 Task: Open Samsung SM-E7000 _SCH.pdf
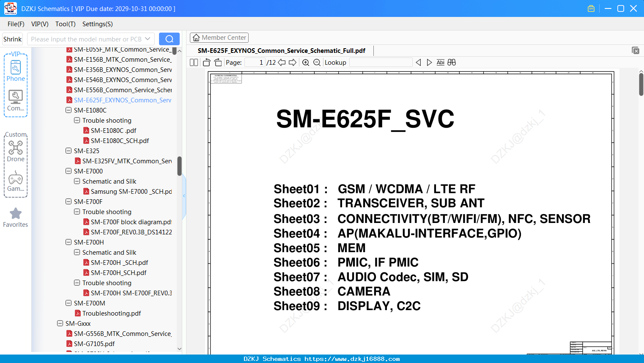[131, 192]
